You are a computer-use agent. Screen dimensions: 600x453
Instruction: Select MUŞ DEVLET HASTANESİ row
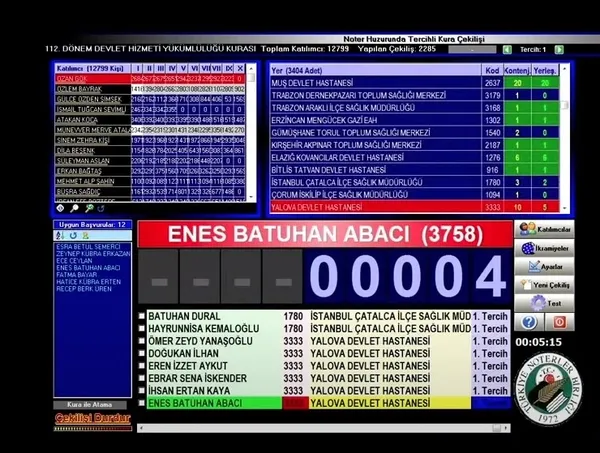tap(414, 83)
